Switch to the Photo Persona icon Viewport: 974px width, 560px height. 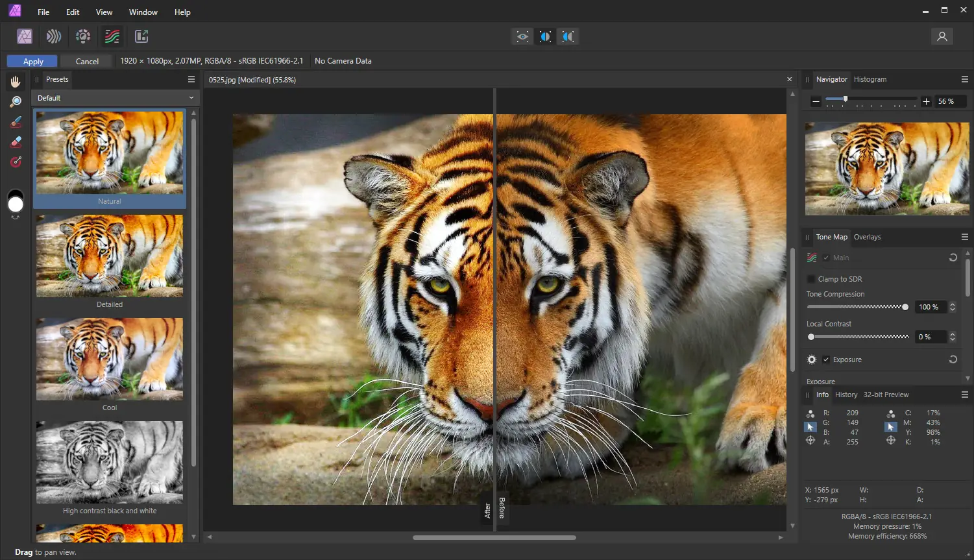click(x=25, y=36)
